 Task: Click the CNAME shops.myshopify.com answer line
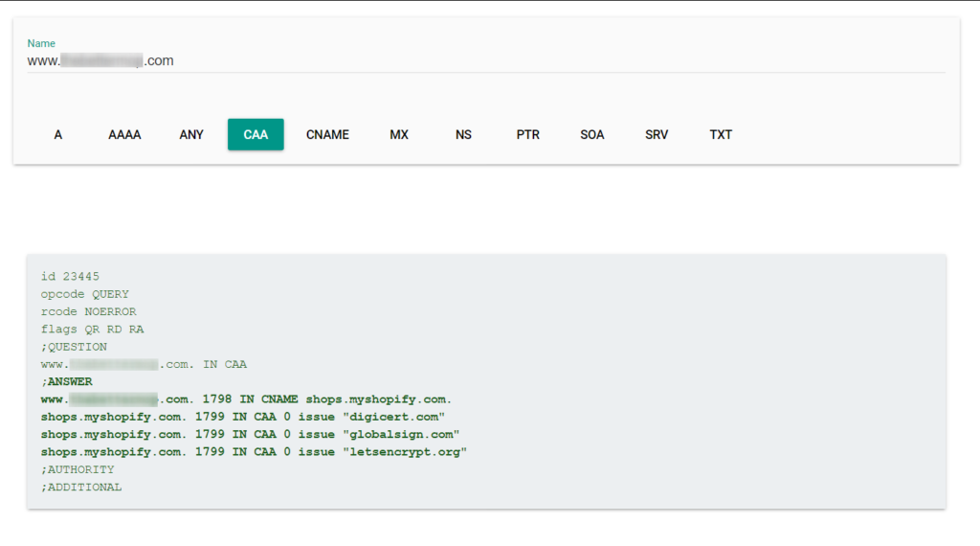246,399
